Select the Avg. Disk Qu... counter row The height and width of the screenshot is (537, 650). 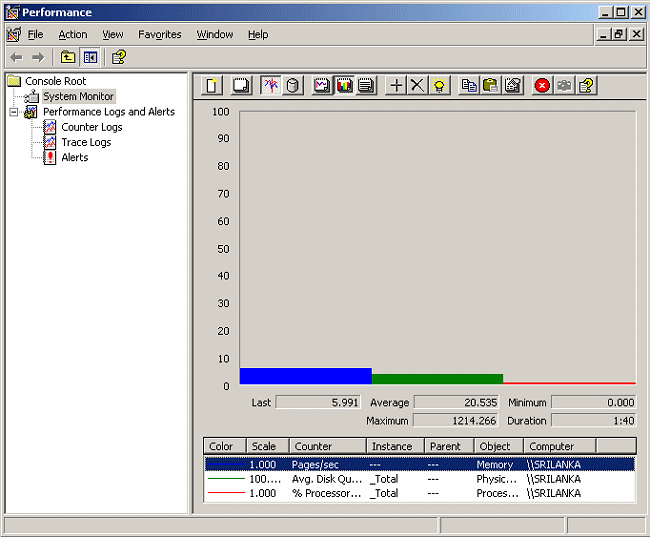click(x=420, y=479)
